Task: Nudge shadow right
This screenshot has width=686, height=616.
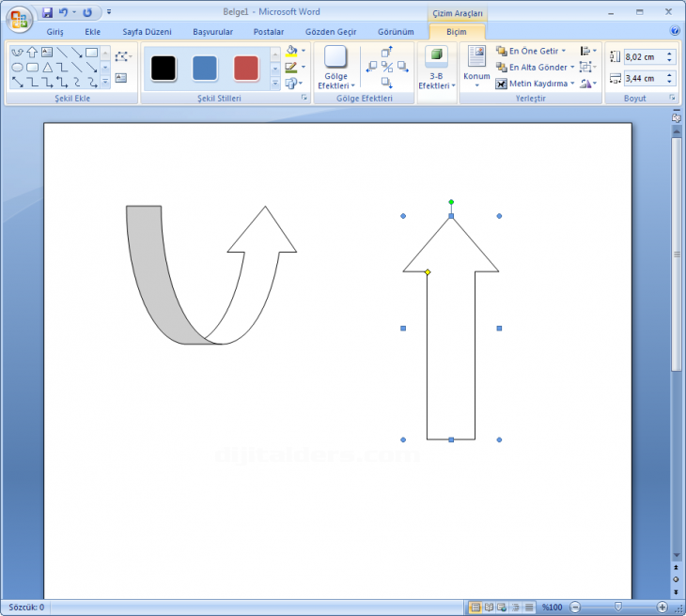Action: (403, 67)
